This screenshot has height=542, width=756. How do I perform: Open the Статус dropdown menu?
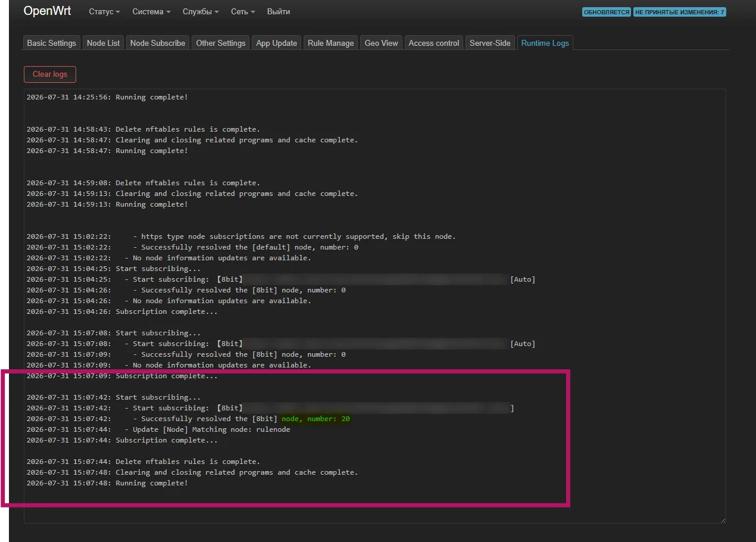click(x=104, y=12)
